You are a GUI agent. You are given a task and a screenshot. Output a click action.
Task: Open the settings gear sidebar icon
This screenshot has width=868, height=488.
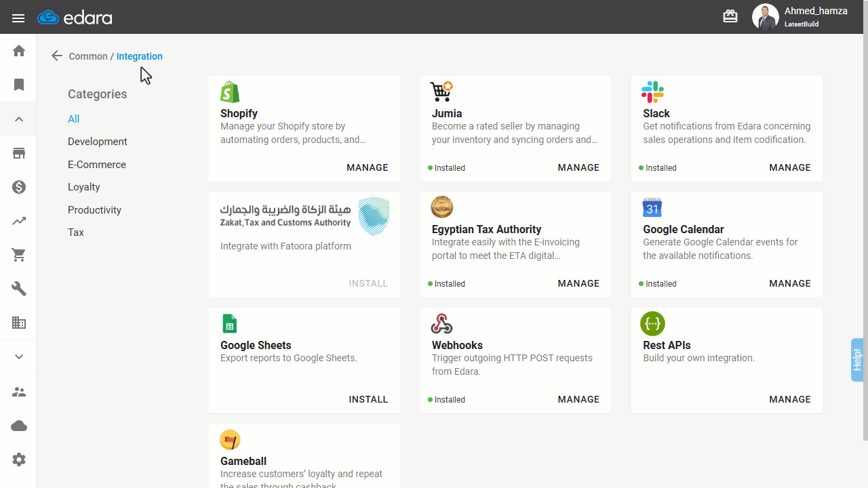[19, 460]
